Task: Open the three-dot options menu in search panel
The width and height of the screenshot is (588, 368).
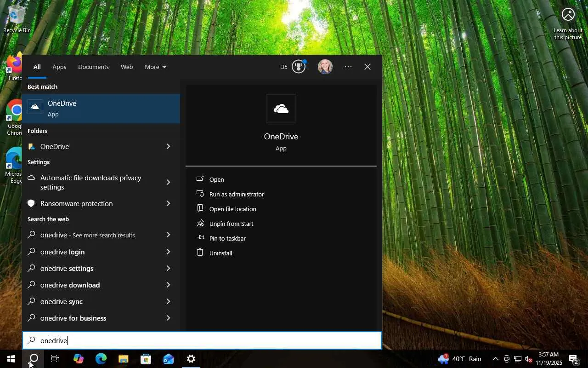Action: click(x=348, y=67)
